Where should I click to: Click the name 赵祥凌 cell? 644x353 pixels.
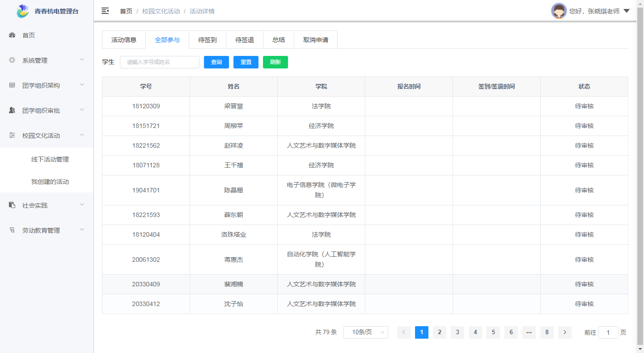click(233, 145)
